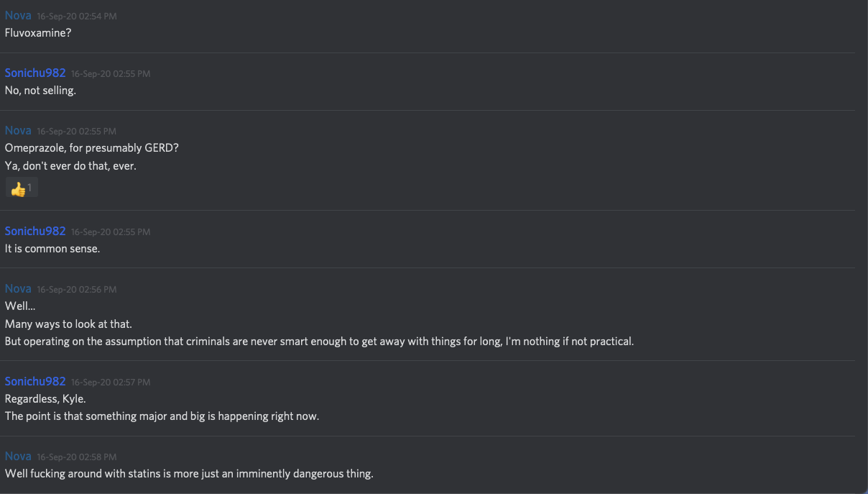Viewport: 868px width, 494px height.
Task: Click the Nova username at 02:58 PM
Action: (18, 456)
